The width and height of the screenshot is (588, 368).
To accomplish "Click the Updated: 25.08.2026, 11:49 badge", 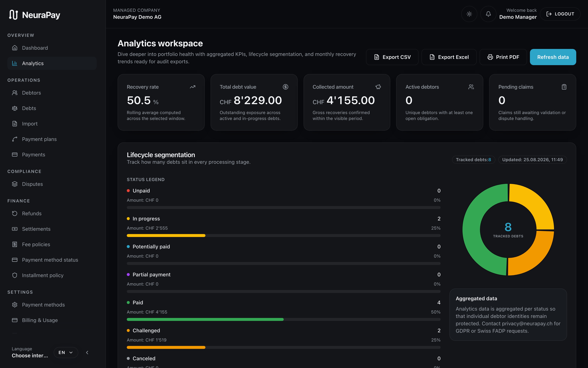I will click(x=532, y=160).
